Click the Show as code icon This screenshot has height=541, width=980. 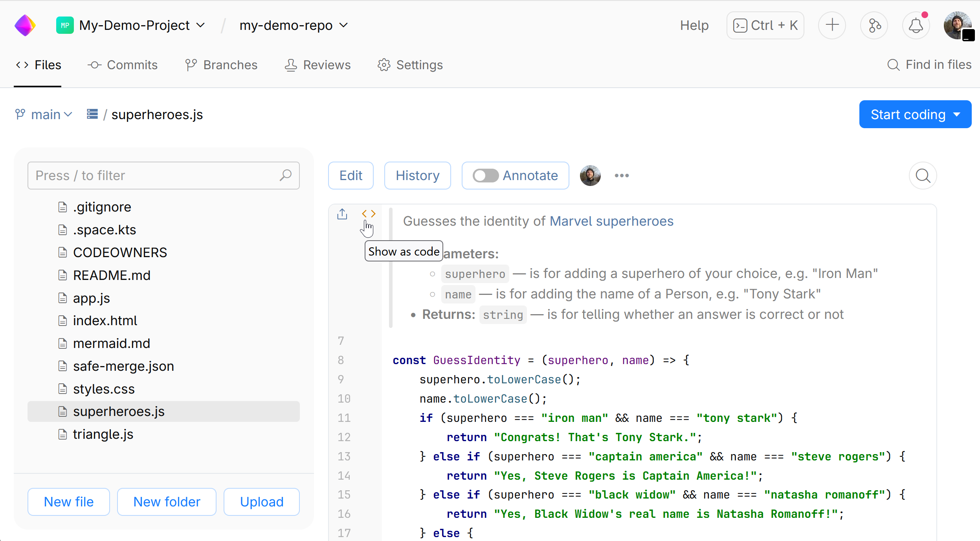[x=368, y=213]
